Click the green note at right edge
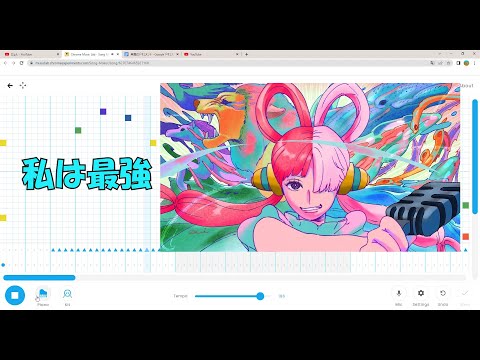Screen dimensions: 480x360 [466, 205]
